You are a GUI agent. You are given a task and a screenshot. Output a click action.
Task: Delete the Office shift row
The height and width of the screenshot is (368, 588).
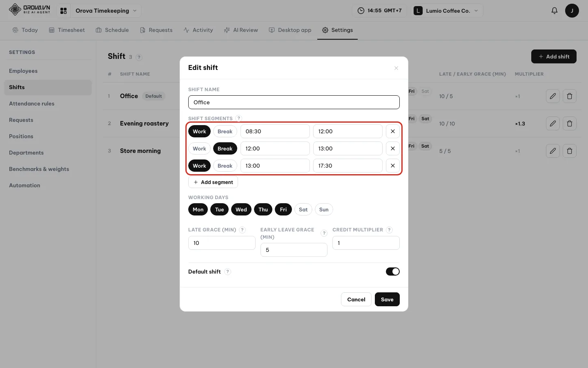click(x=570, y=96)
